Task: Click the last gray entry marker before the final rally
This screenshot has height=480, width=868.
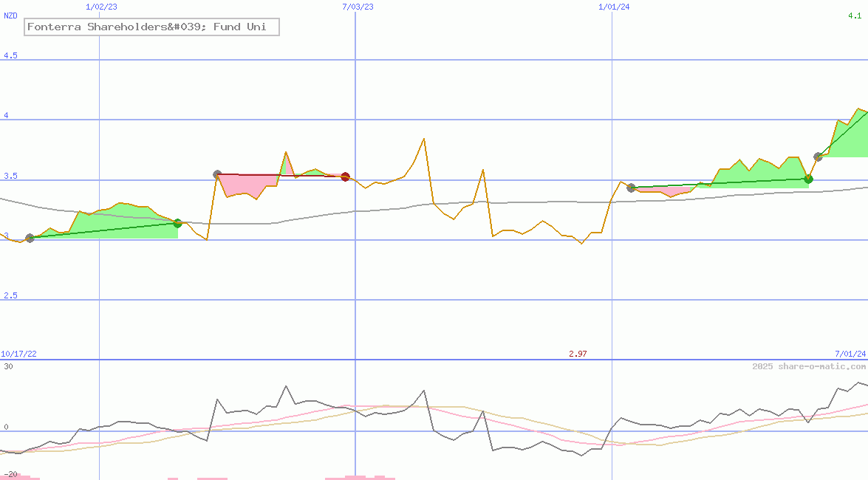Action: point(818,157)
